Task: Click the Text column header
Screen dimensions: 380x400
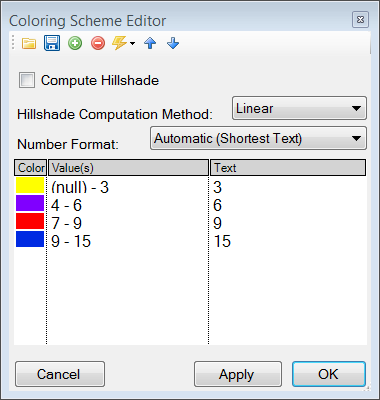Action: (x=288, y=168)
